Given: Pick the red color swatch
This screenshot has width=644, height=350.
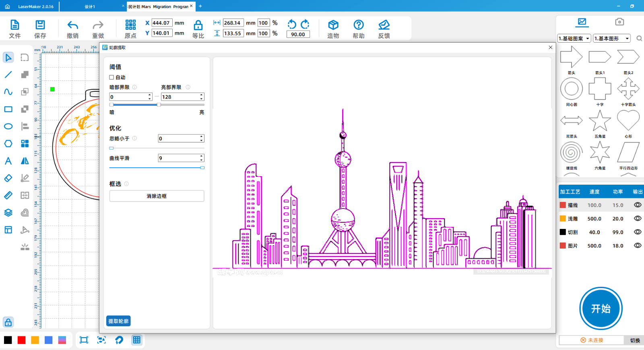Looking at the screenshot, I should (x=21, y=340).
